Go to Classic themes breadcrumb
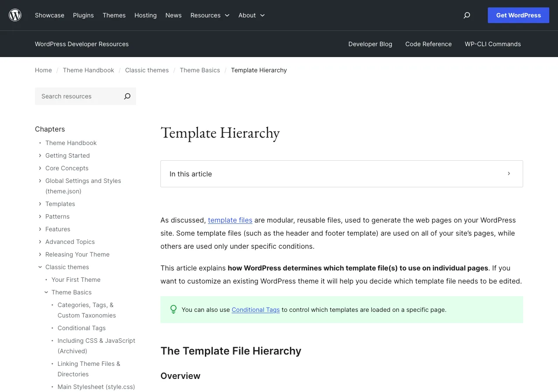Viewport: 558px width, 392px height. [147, 70]
